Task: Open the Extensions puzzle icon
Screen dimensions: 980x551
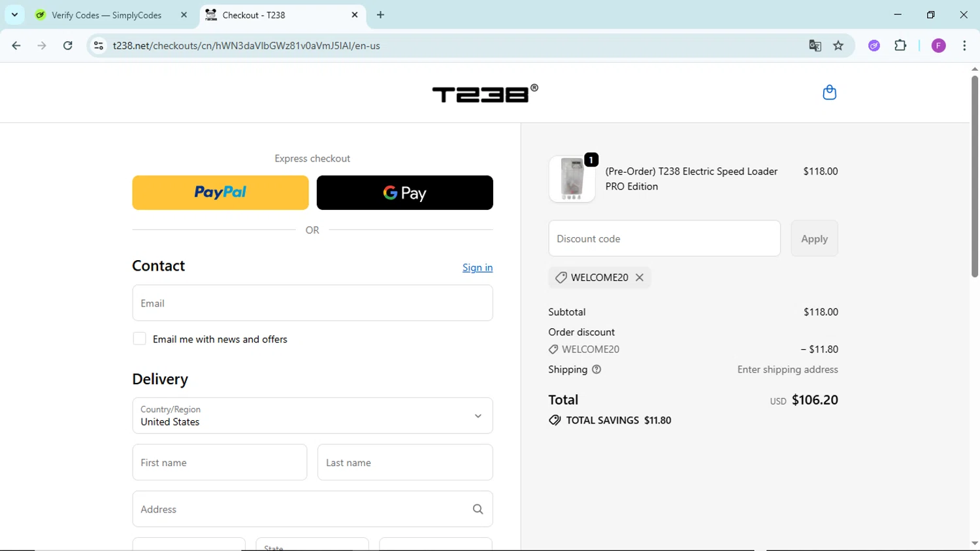Action: 900,46
